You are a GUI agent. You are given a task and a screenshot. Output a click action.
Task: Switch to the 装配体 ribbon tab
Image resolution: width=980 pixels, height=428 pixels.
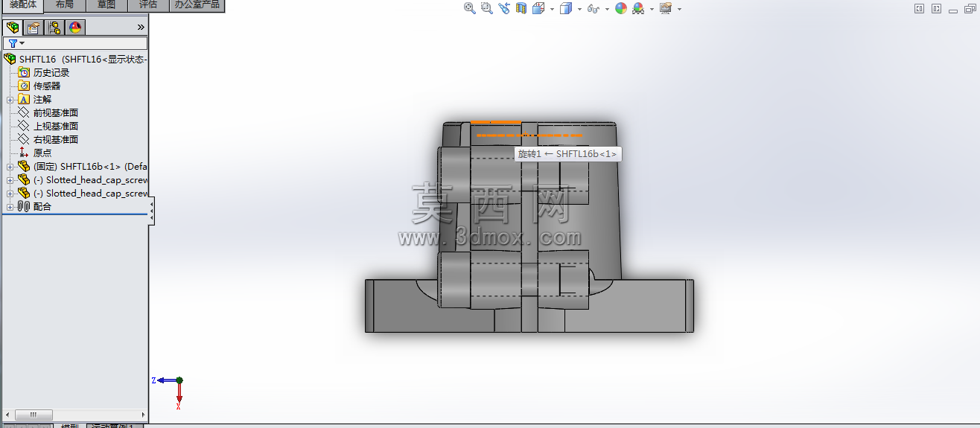click(x=22, y=4)
